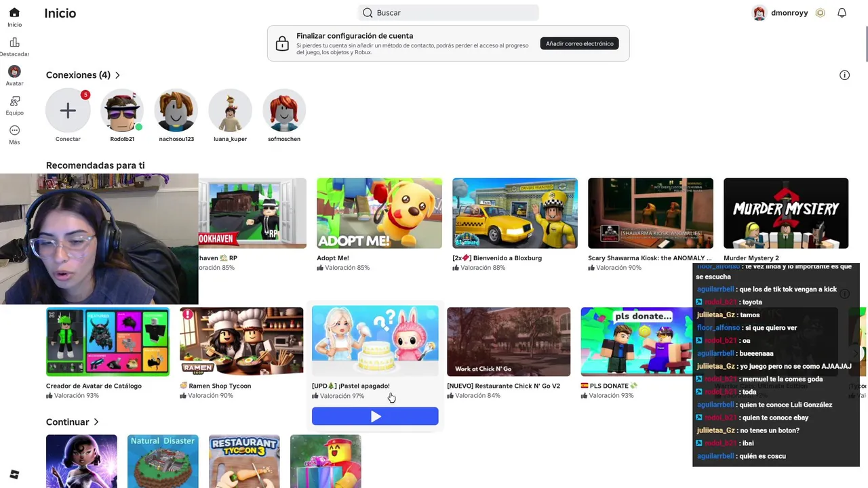868x488 pixels.
Task: Click the PLS DONATE title text
Action: (x=609, y=386)
